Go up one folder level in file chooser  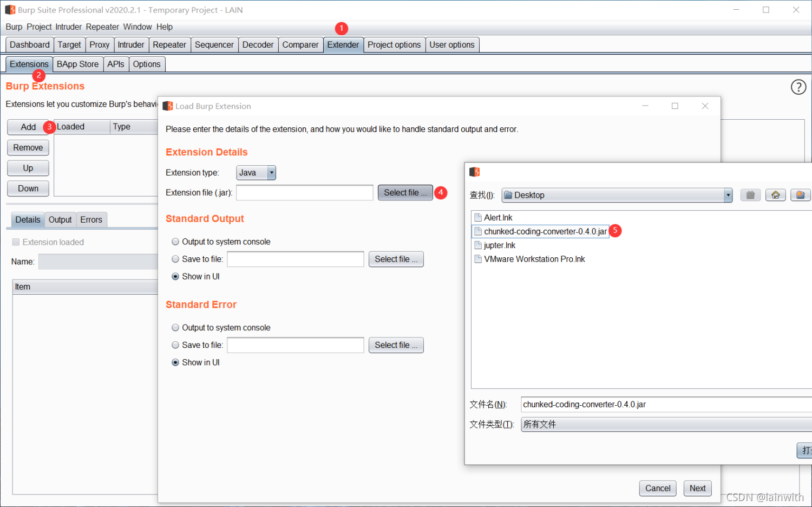click(x=750, y=195)
